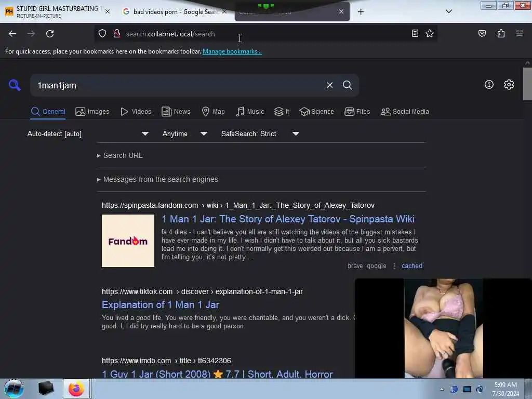Click the power tray icon
Screen dimensions: 532x399
480,389
